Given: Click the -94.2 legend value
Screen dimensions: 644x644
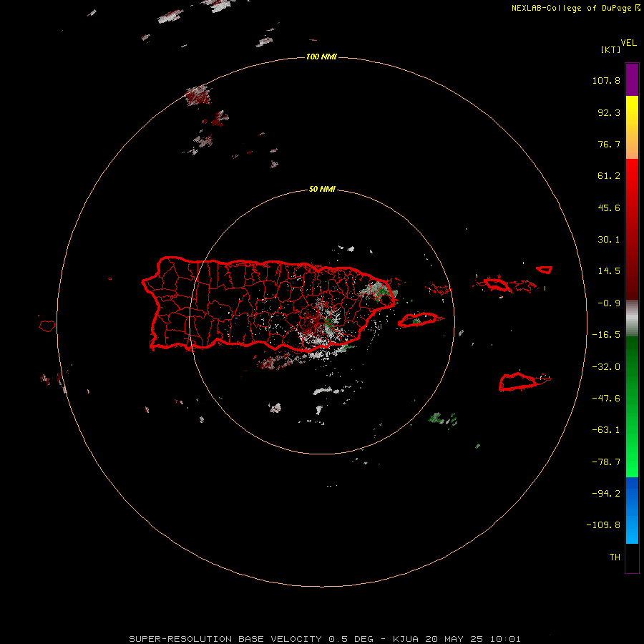Looking at the screenshot, I should 606,493.
